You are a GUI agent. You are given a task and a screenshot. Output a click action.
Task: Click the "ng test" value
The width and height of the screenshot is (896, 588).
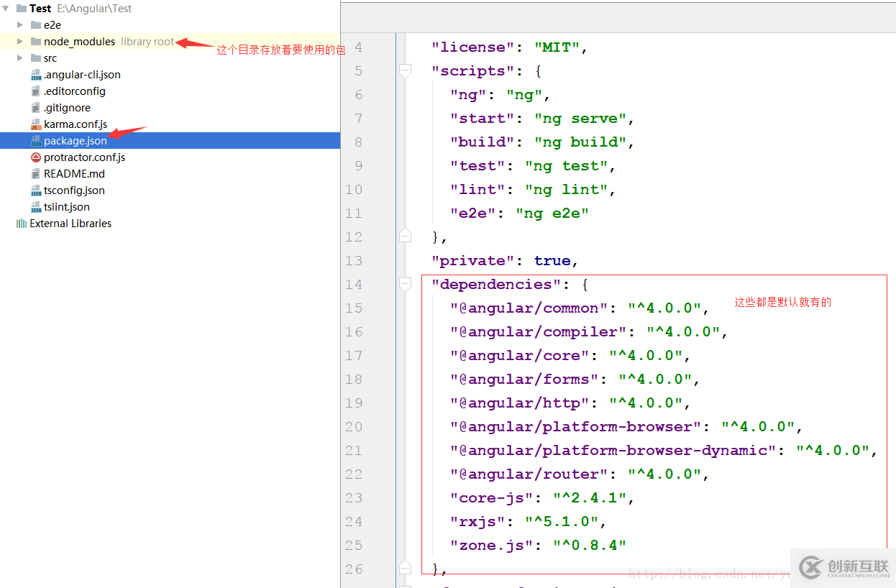pos(567,166)
